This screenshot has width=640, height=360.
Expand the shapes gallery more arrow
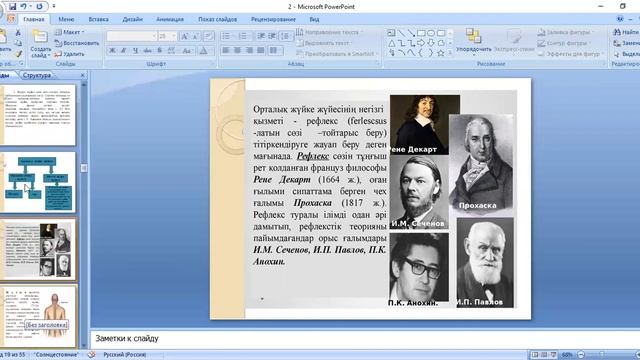450,53
